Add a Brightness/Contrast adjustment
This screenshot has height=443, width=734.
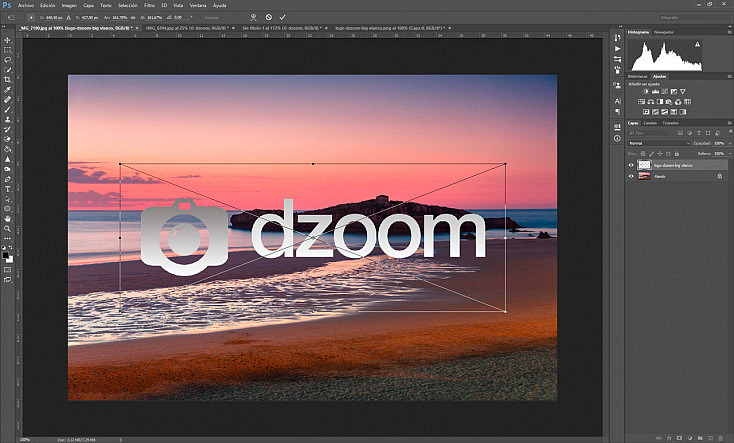(x=646, y=92)
